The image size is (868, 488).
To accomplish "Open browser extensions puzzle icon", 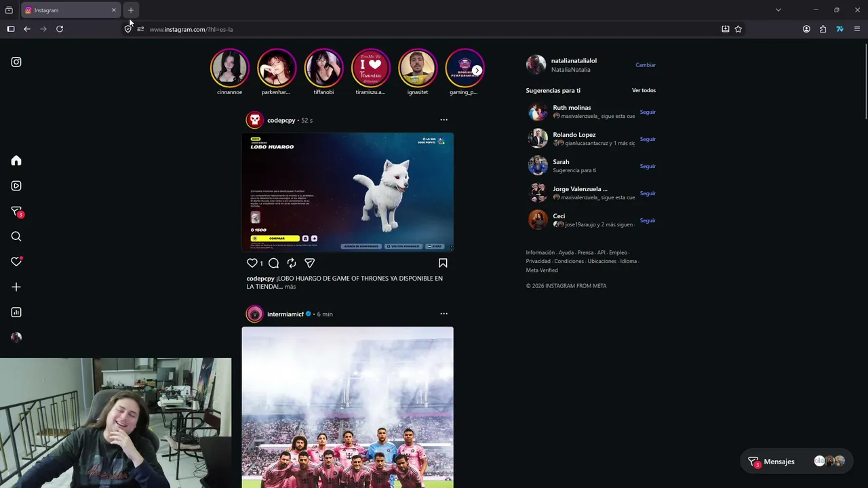I will click(x=823, y=29).
